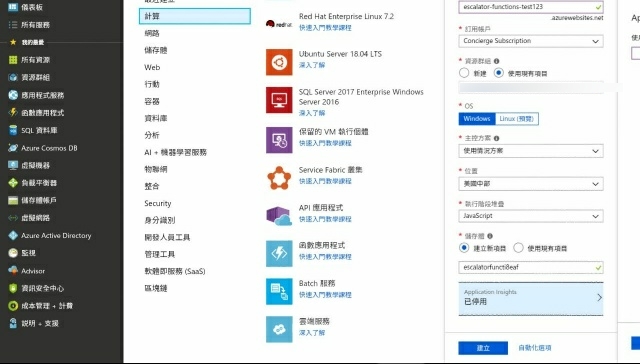This screenshot has width=640, height=364.
Task: Open the 負載平衡器 diamond icon
Action: click(13, 183)
